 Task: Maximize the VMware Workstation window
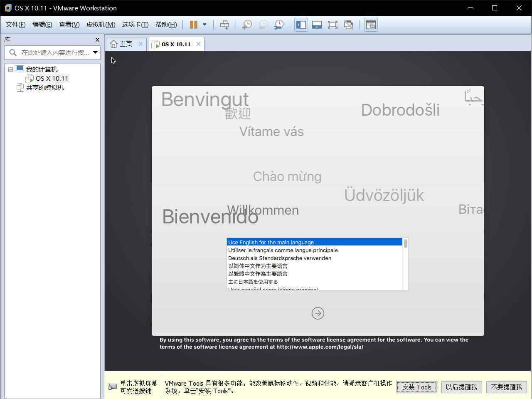(495, 8)
